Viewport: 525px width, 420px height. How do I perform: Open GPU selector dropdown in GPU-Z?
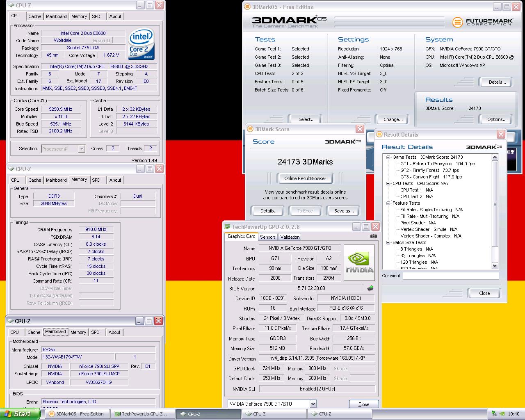coord(313,404)
